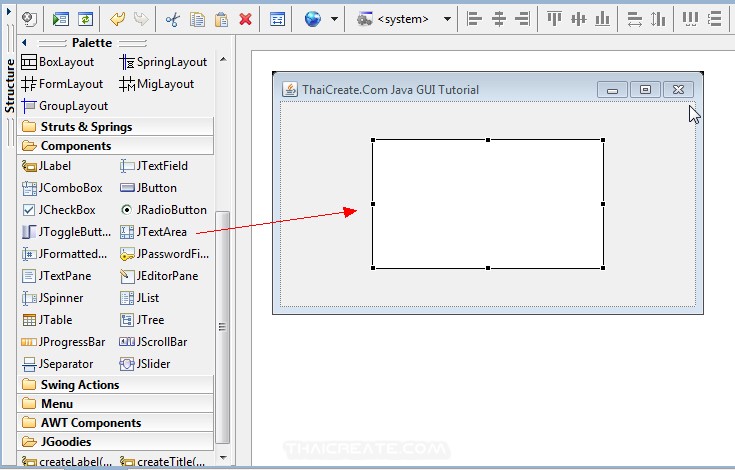Click the align left edges icon
This screenshot has height=470, width=735.
474,19
